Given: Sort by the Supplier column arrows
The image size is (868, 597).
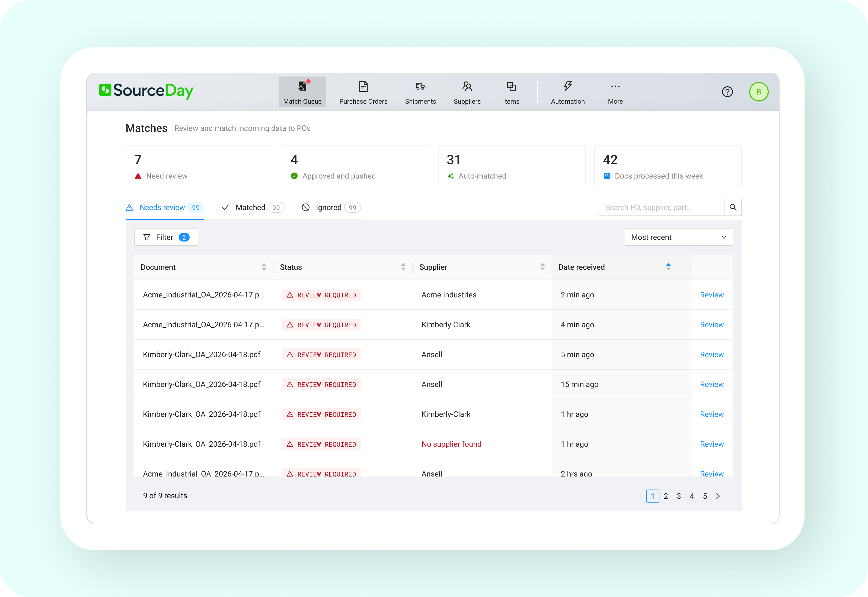Looking at the screenshot, I should (542, 267).
